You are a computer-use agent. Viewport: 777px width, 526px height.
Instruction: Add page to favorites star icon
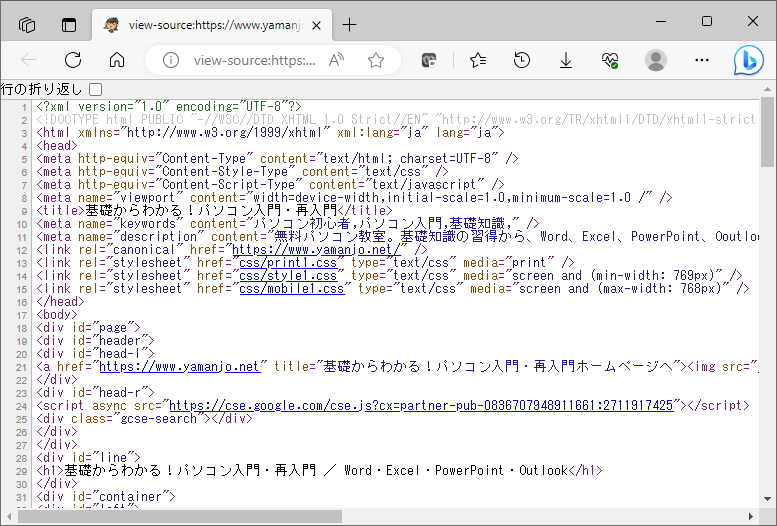pos(376,60)
